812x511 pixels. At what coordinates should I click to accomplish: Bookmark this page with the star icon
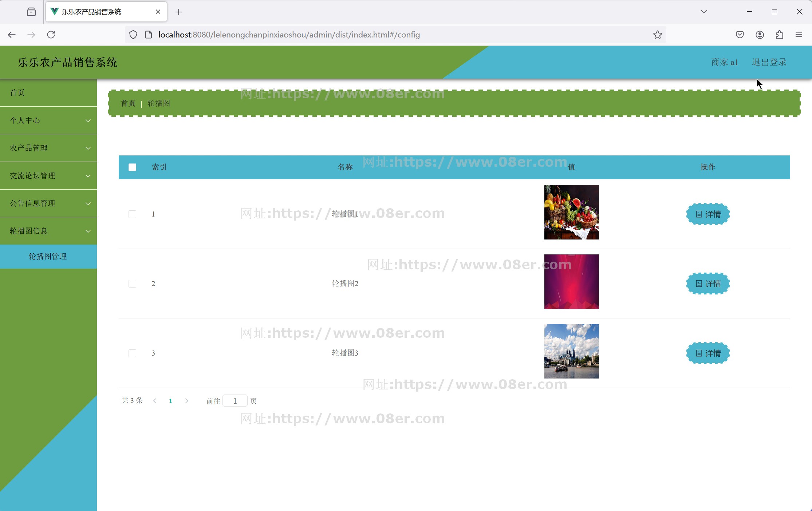657,35
